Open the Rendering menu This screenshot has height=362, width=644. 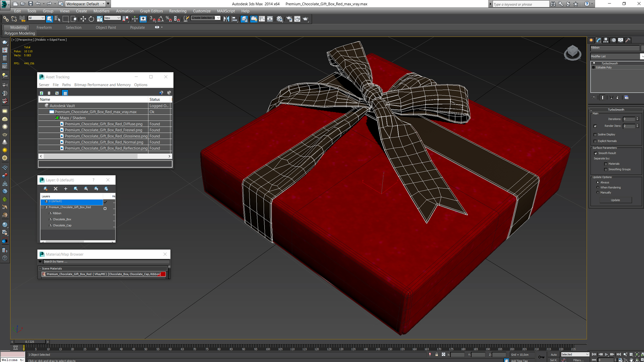click(177, 11)
